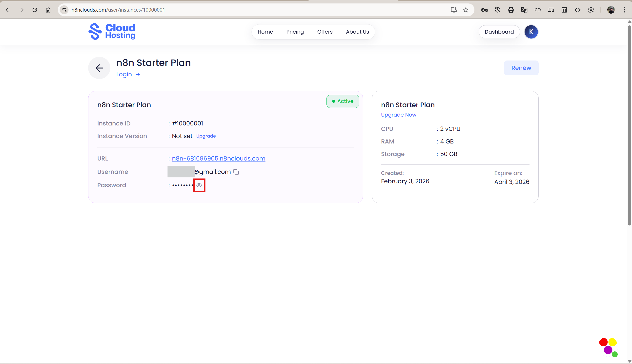Image resolution: width=632 pixels, height=364 pixels.
Task: Go back using the browser back arrow
Action: pos(8,10)
